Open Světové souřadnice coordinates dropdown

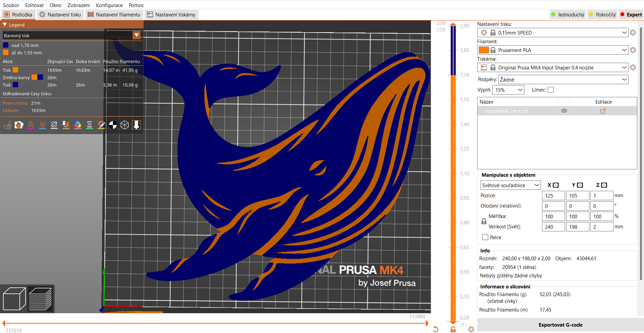(510, 185)
